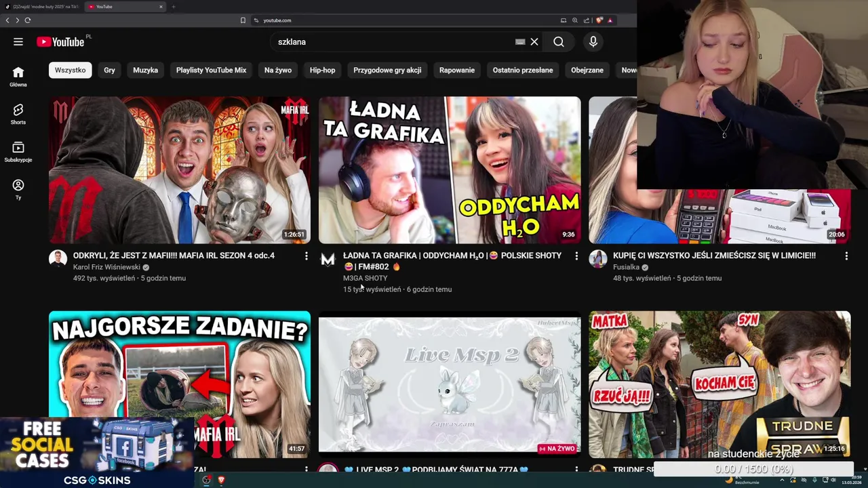Select the Wszystko filter chip
The height and width of the screenshot is (488, 868).
tap(70, 70)
